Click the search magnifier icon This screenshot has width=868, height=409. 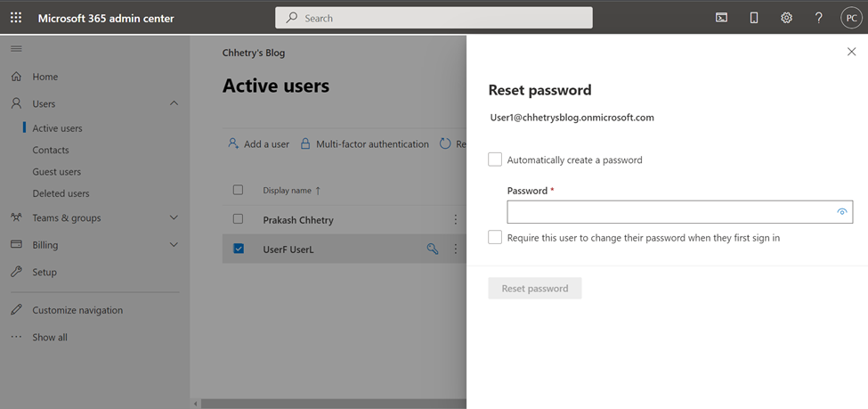point(291,18)
